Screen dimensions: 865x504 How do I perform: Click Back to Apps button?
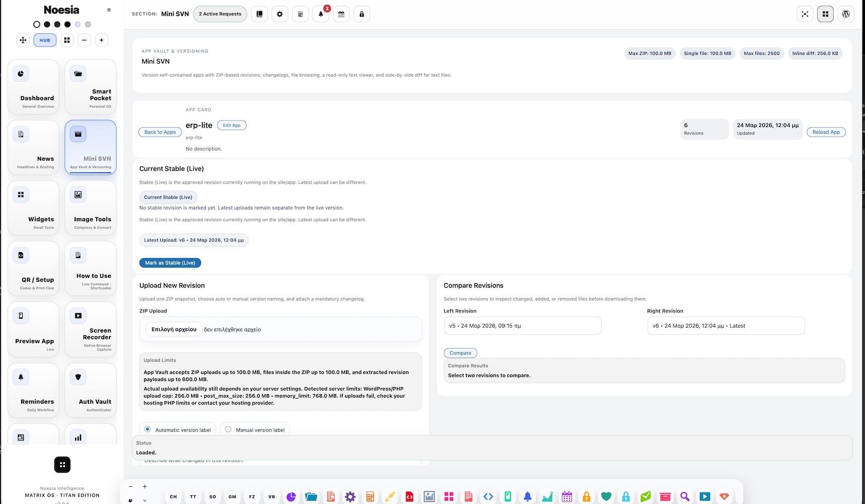tap(160, 132)
